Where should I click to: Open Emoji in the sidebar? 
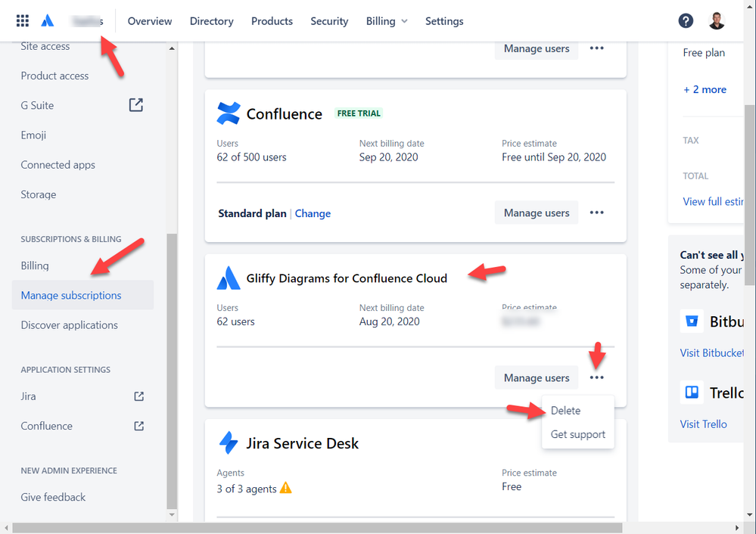tap(33, 135)
